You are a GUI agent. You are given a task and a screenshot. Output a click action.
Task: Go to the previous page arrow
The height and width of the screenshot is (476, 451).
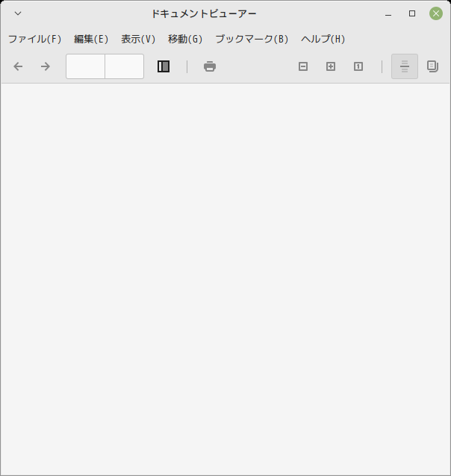[18, 66]
